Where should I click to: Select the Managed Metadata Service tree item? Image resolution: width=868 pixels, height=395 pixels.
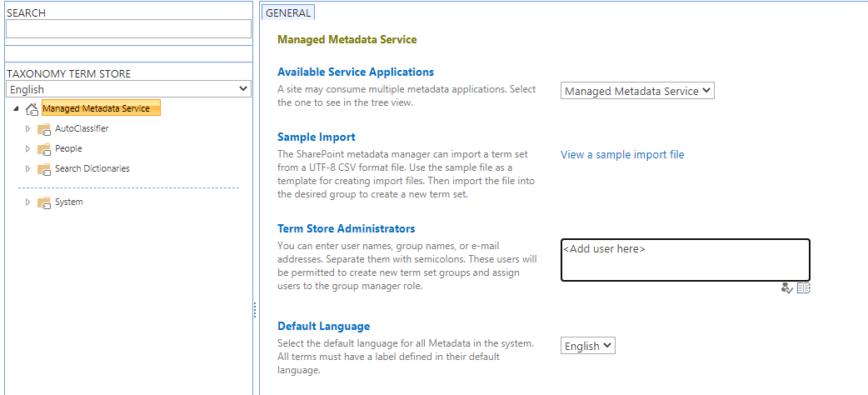coord(97,108)
